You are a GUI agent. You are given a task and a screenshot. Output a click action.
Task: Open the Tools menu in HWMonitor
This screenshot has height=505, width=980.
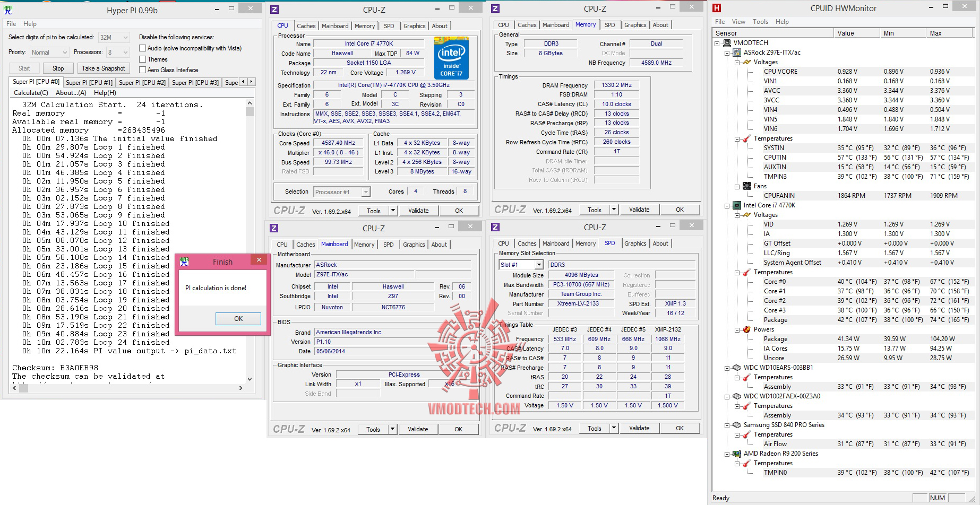[x=760, y=22]
